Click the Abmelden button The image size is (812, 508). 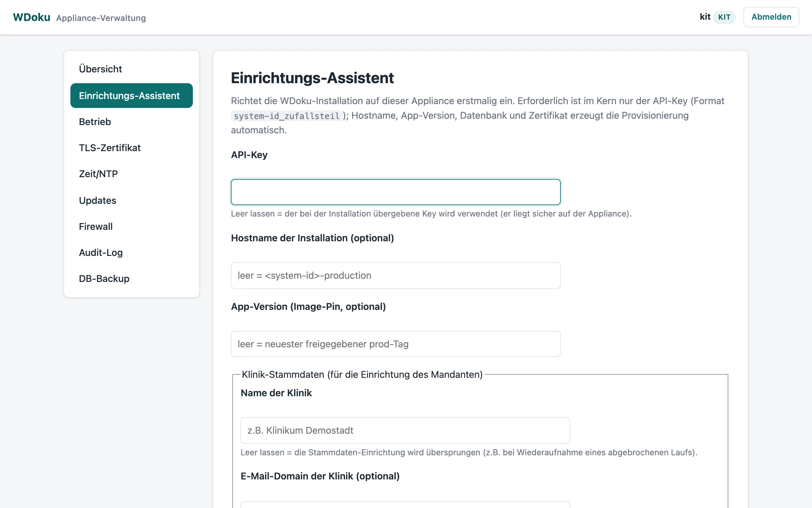click(771, 17)
